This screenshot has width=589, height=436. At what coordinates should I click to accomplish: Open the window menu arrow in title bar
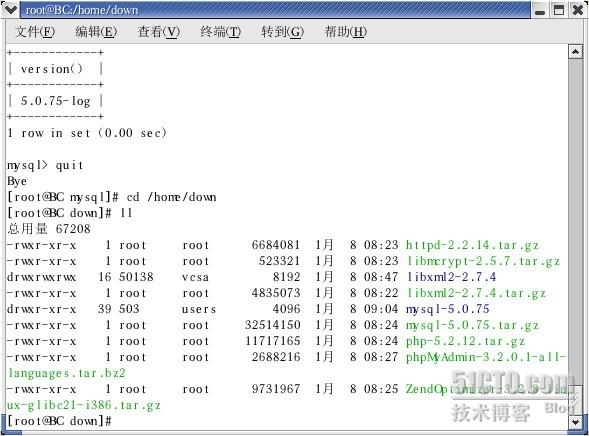coord(10,9)
